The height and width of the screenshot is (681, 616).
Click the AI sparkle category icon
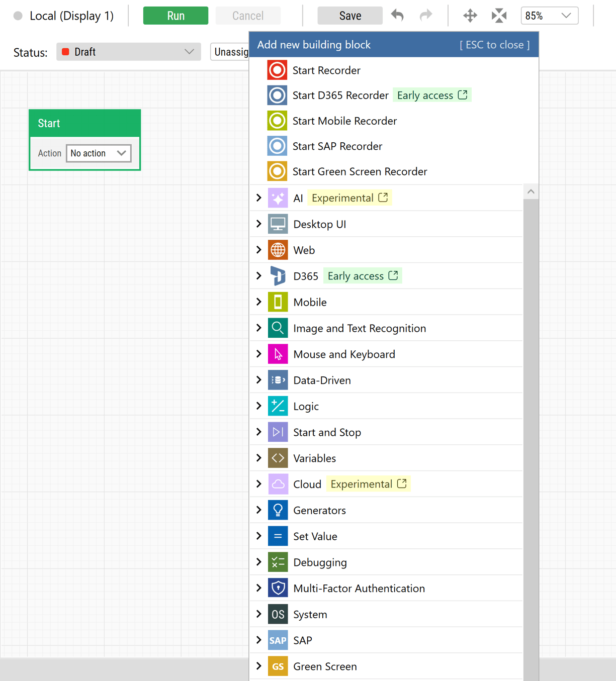point(278,198)
